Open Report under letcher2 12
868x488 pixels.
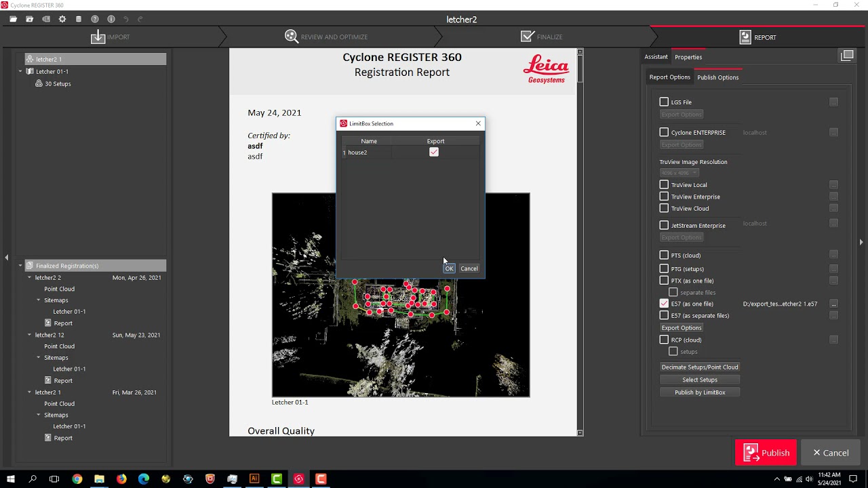click(63, 380)
